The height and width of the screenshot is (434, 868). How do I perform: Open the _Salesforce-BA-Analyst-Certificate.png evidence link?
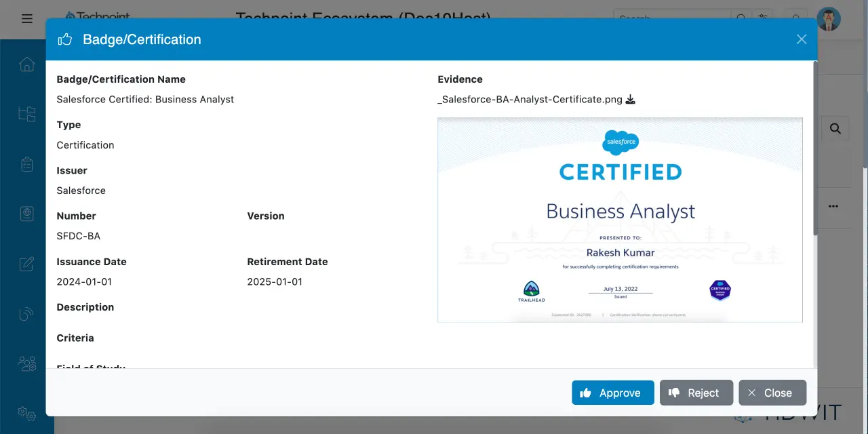pyautogui.click(x=530, y=100)
